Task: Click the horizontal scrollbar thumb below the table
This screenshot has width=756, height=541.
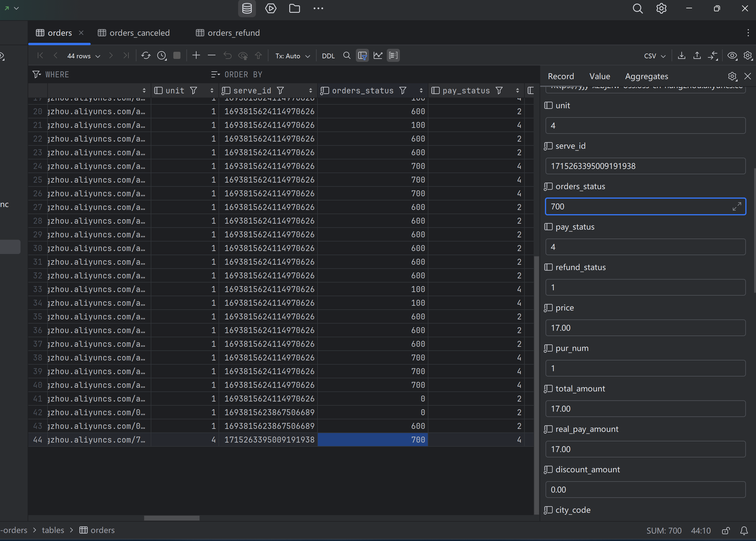Action: [172, 518]
